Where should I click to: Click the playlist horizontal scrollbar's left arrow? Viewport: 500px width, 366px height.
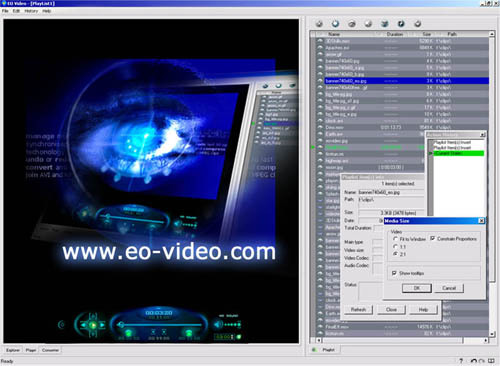pyautogui.click(x=319, y=340)
